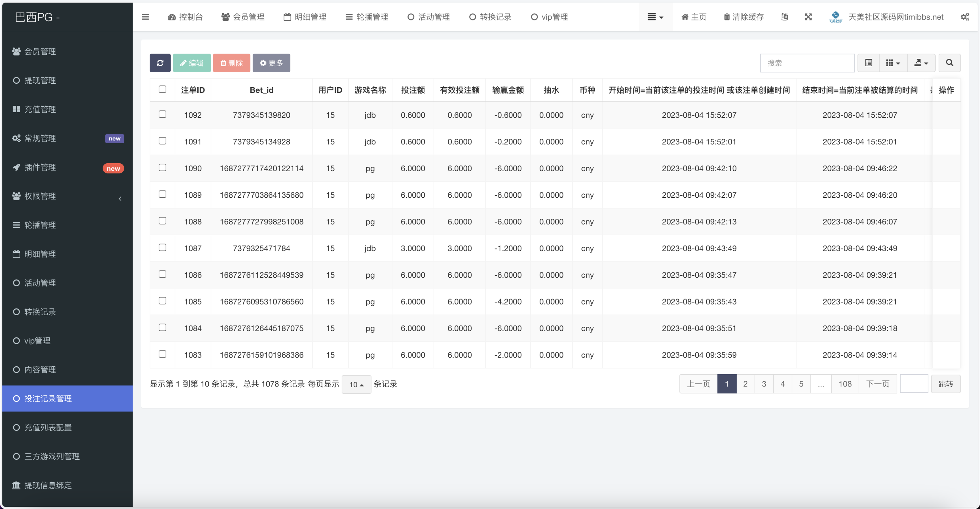Select the checkbox for bet ID 1087

click(162, 247)
